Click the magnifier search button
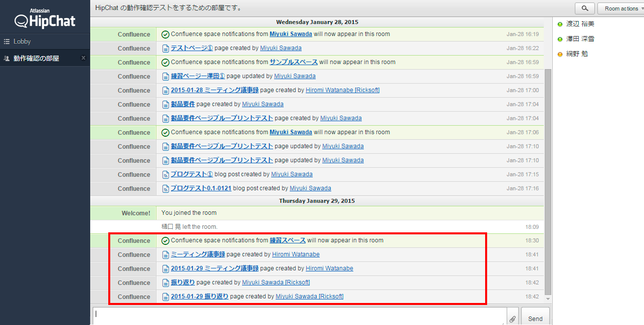This screenshot has width=644, height=325. pos(585,9)
